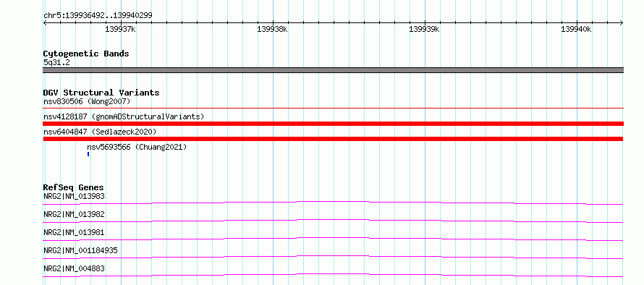Click the 139938k ruler tick label

pyautogui.click(x=272, y=29)
